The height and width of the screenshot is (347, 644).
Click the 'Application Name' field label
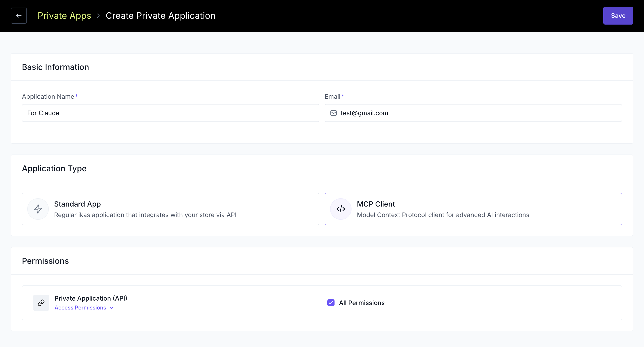48,96
